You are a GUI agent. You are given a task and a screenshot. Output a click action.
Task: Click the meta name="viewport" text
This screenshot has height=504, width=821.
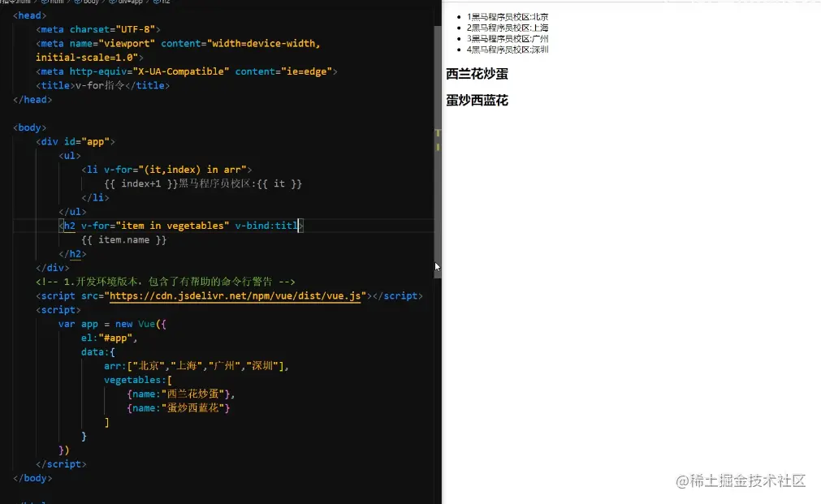pyautogui.click(x=98, y=44)
